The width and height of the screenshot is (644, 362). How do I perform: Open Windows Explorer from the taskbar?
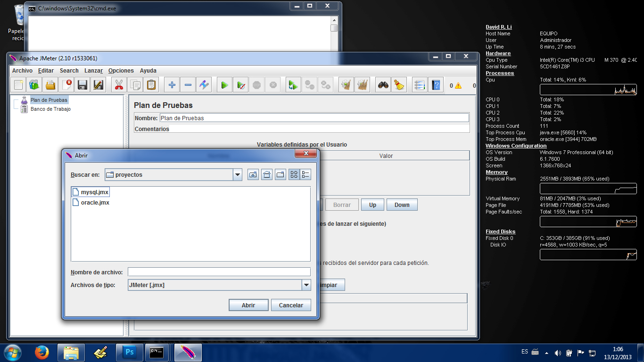(71, 353)
